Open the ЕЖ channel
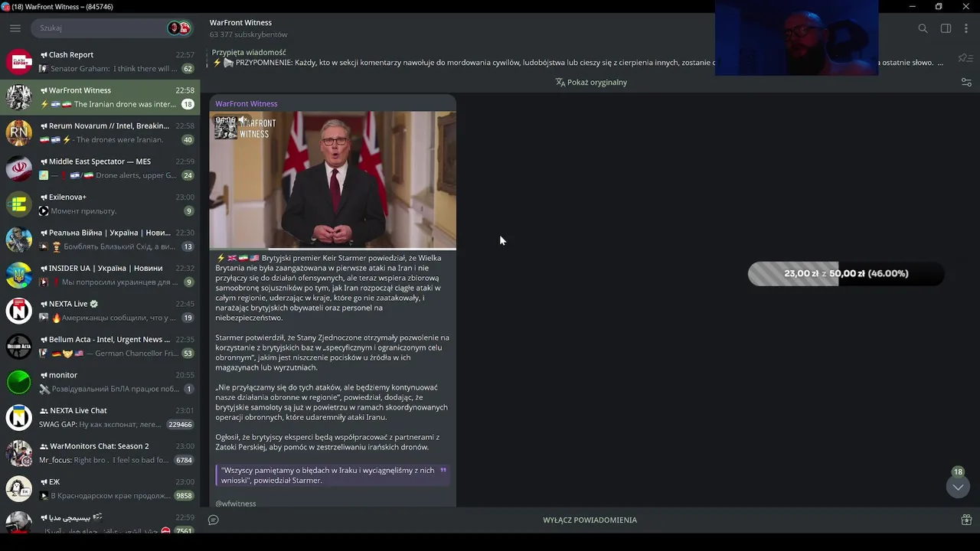 100,488
